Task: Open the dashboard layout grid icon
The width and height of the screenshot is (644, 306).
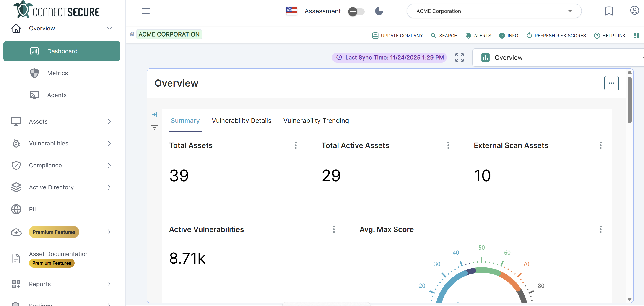Action: tap(636, 36)
